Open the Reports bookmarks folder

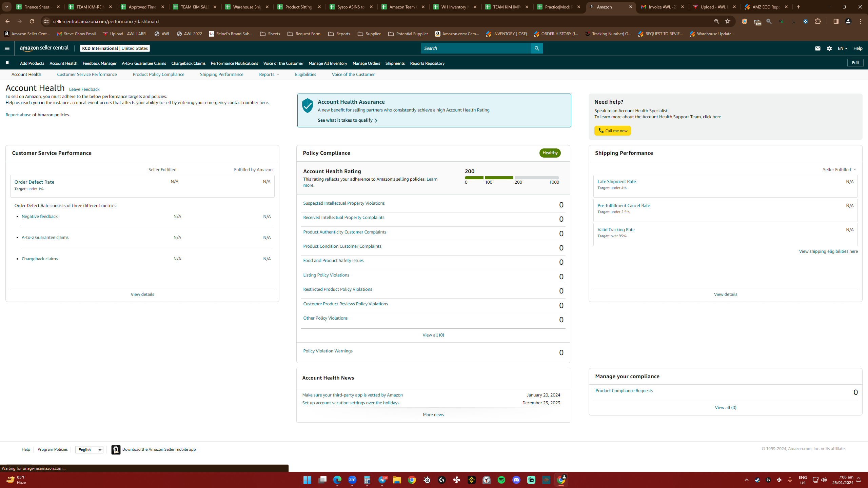tap(339, 34)
